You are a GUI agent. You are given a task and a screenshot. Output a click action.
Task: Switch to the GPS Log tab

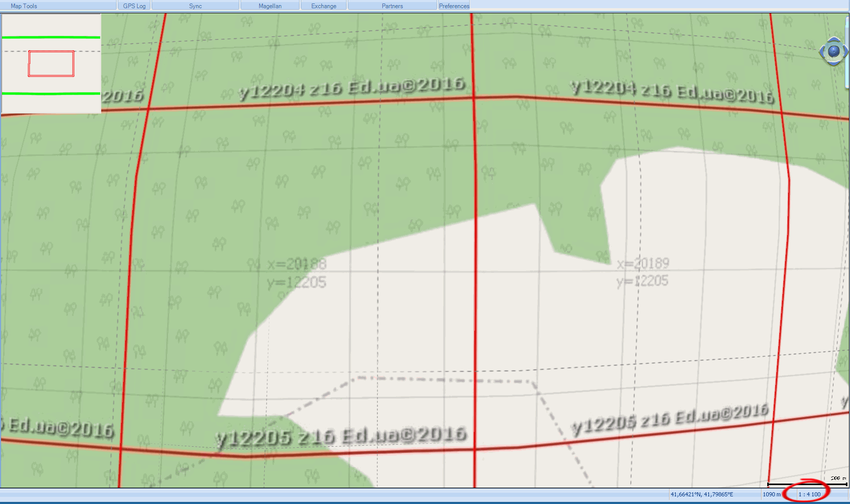(134, 6)
